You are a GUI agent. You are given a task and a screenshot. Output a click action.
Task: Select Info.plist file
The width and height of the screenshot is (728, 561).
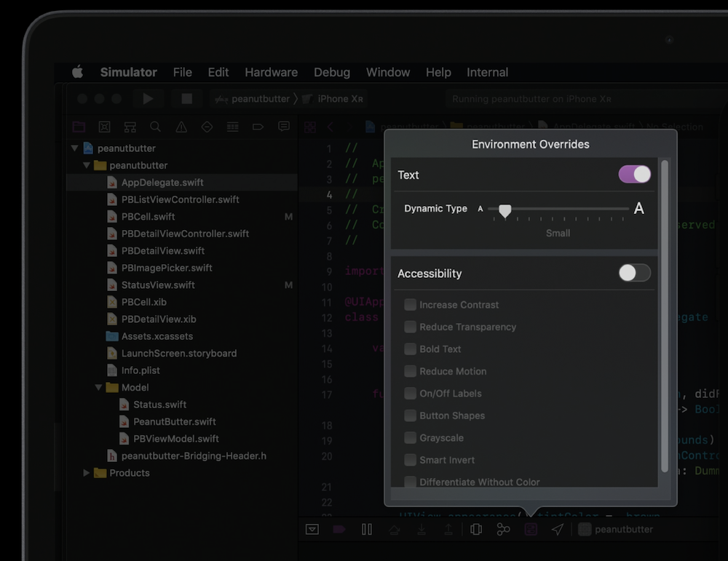tap(141, 370)
